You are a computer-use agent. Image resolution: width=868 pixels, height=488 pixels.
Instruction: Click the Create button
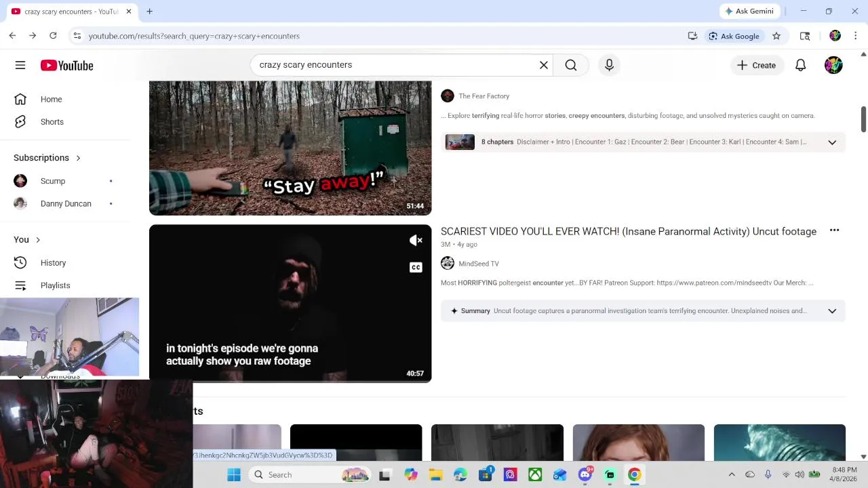point(756,65)
